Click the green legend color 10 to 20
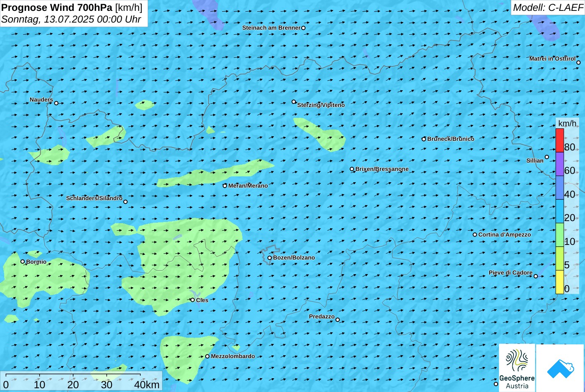585x392 pixels. pos(560,235)
